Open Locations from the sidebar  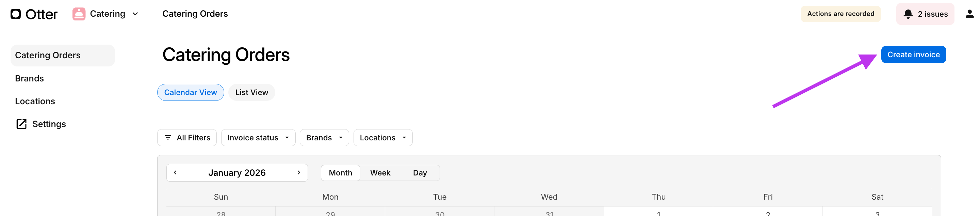point(35,101)
